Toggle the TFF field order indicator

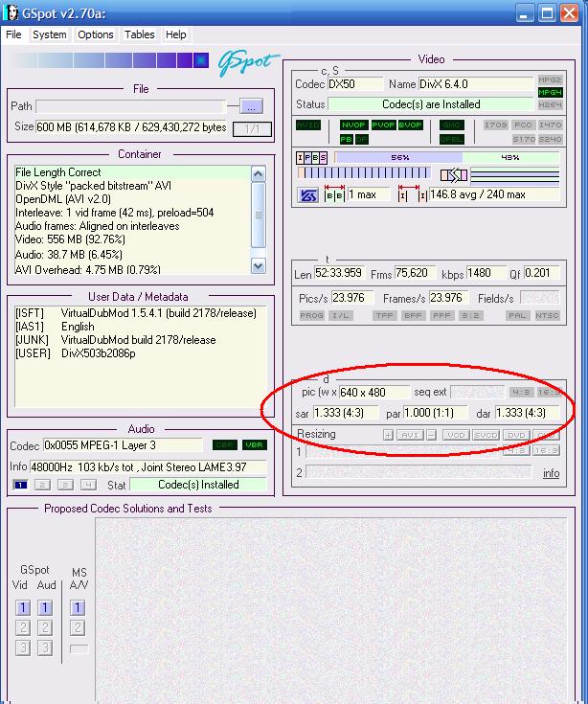tap(384, 316)
